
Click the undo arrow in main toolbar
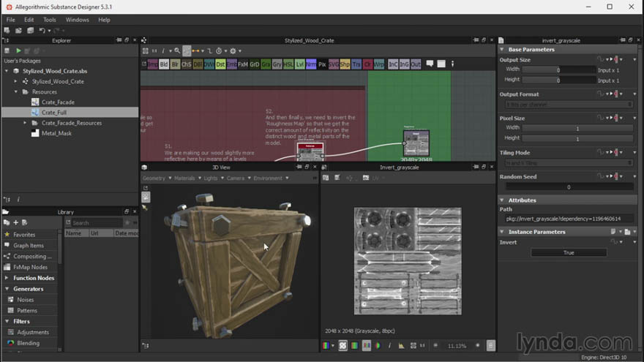pos(42,31)
